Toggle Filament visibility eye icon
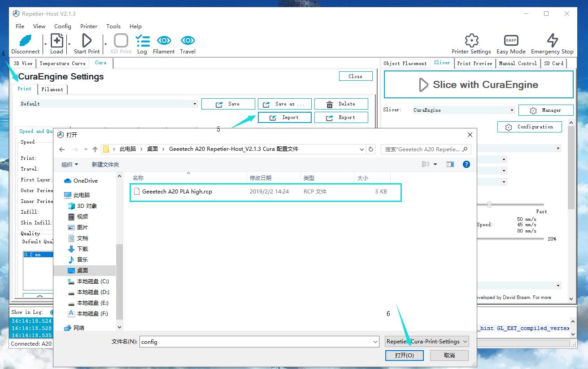The width and height of the screenshot is (588, 369). (164, 40)
